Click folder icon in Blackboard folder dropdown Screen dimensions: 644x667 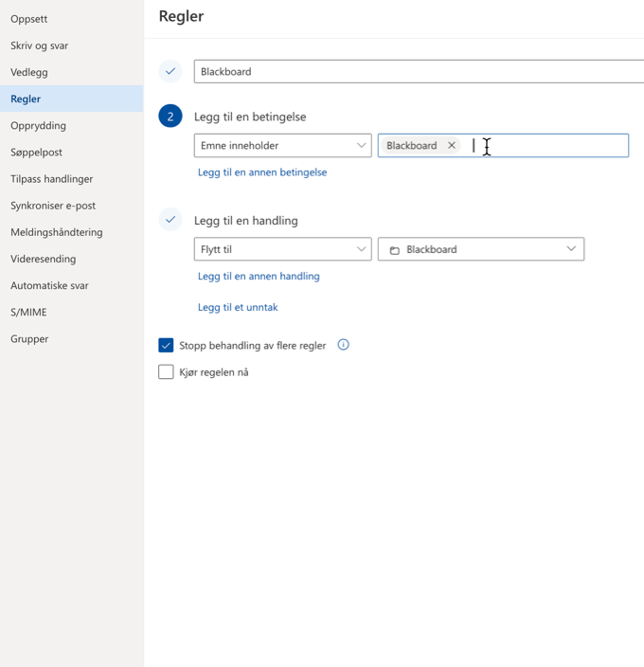pos(394,250)
